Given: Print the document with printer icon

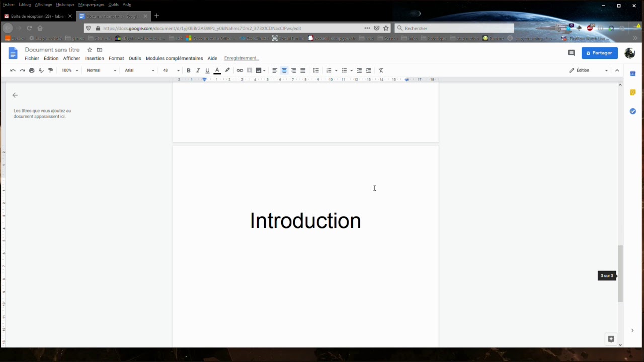Looking at the screenshot, I should point(32,70).
